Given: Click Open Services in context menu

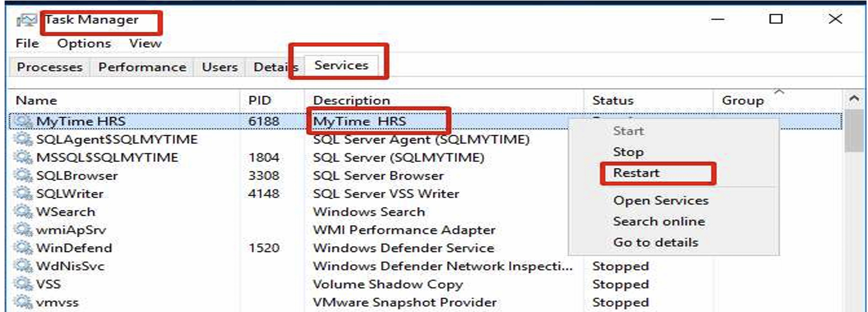Looking at the screenshot, I should tap(661, 201).
